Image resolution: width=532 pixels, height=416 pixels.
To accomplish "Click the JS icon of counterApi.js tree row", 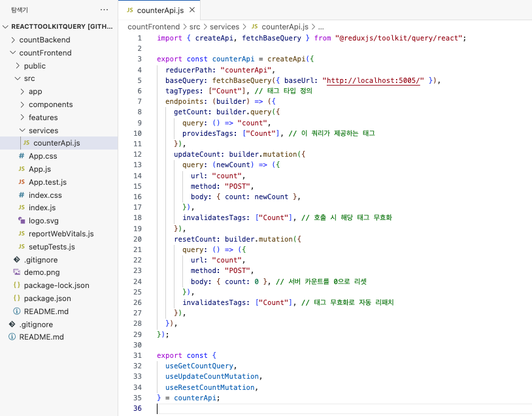I will click(x=26, y=143).
